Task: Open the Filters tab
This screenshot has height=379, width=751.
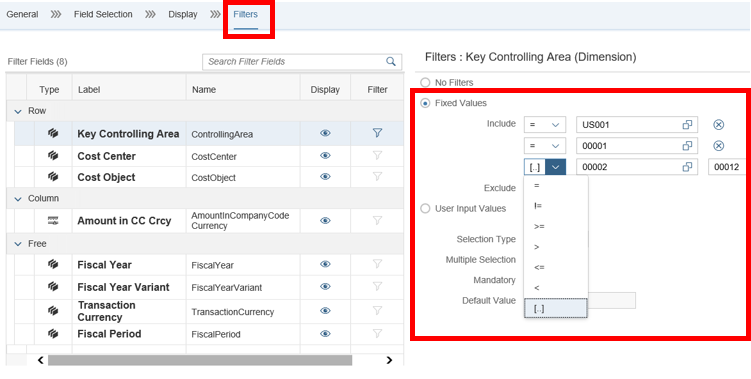Action: pos(245,14)
